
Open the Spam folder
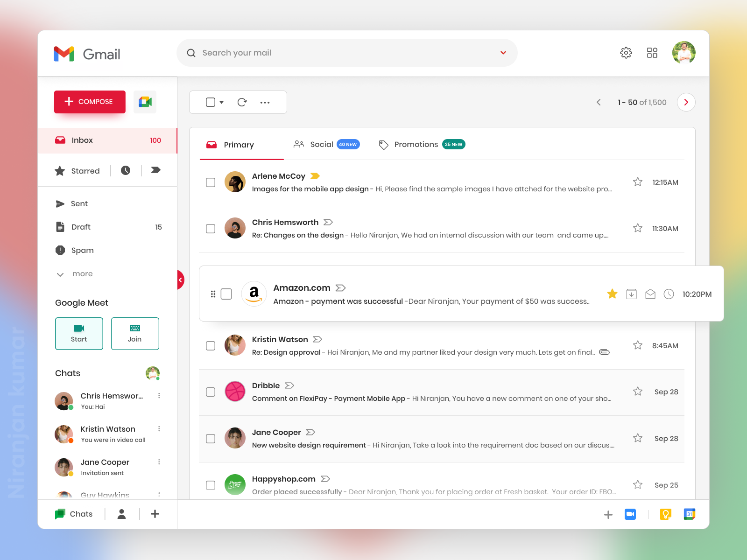coord(75,250)
